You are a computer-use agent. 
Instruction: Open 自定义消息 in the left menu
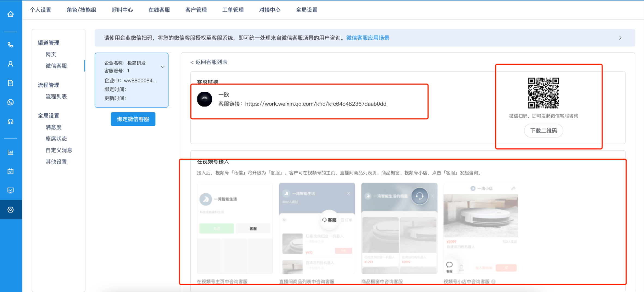pyautogui.click(x=59, y=150)
